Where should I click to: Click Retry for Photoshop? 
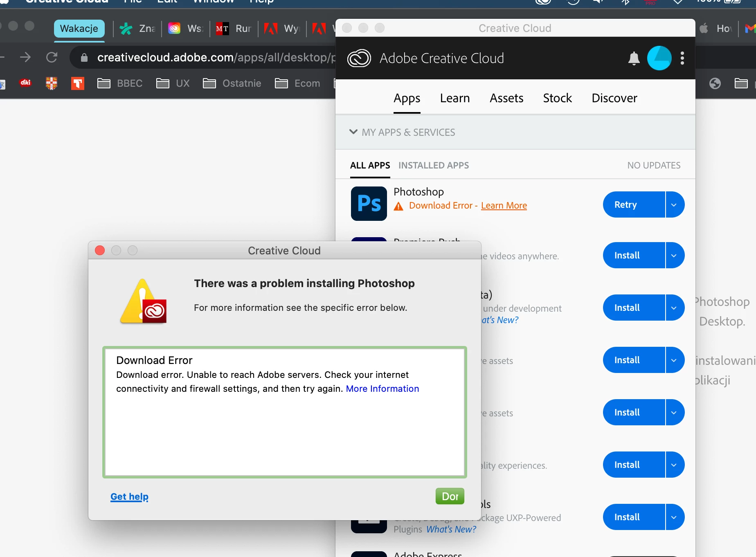634,204
